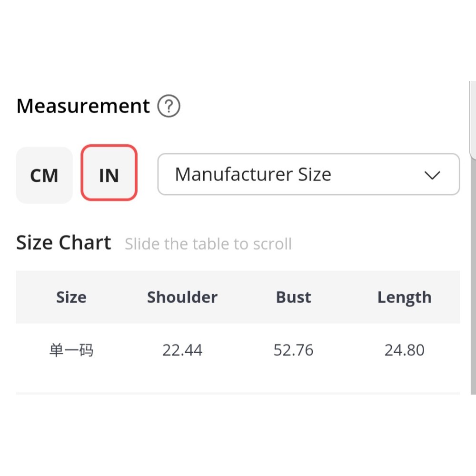Click the Size Chart heading
This screenshot has width=476, height=476.
pyautogui.click(x=64, y=243)
